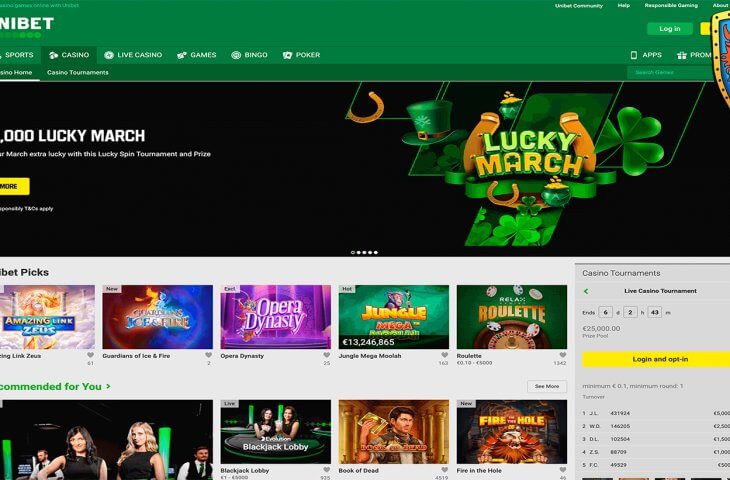Favorite Jungle Mega Moolah heart icon

point(445,355)
